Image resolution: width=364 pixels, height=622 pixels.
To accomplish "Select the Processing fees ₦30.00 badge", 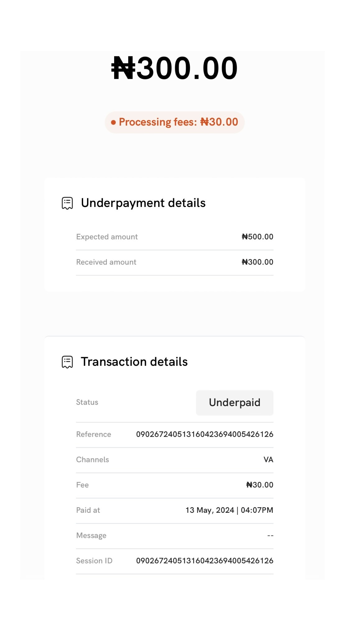I will (x=175, y=122).
